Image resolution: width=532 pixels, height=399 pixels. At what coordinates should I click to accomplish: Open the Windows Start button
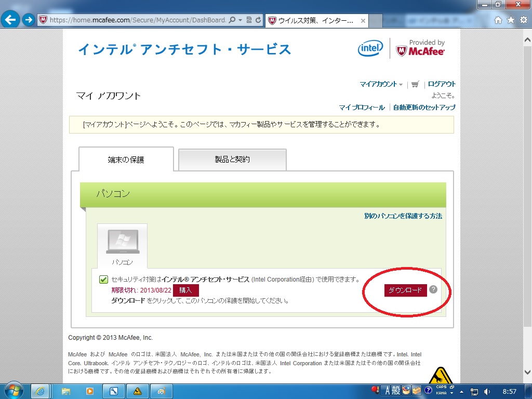tap(14, 391)
